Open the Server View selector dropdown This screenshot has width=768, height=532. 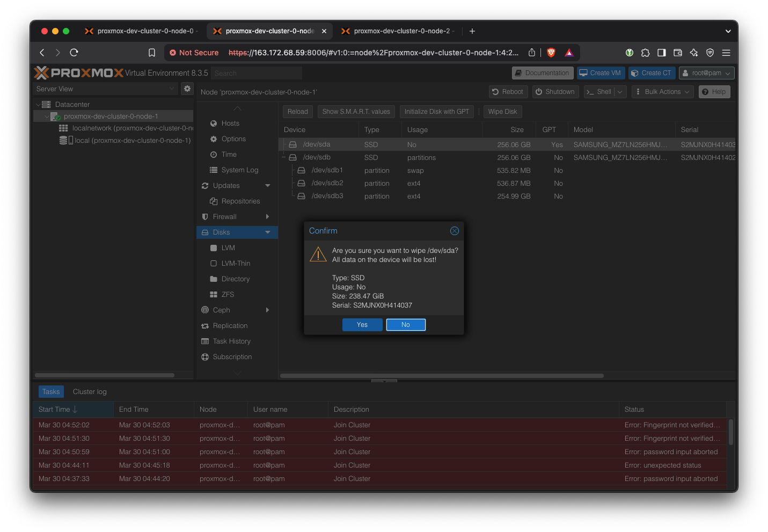[x=105, y=89]
